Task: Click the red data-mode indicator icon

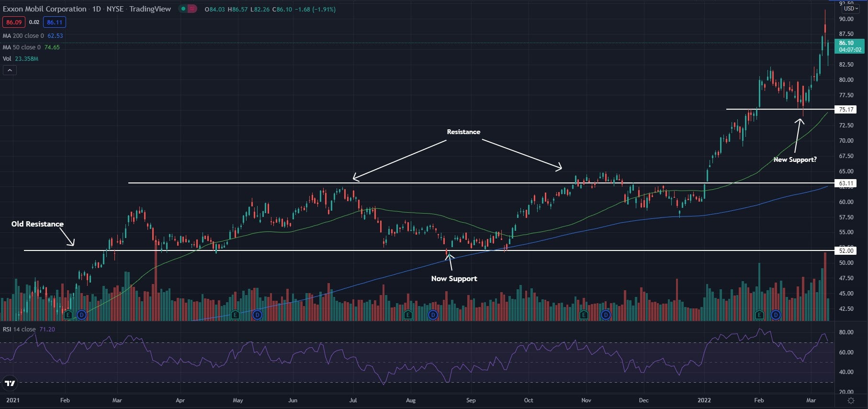Action: (192, 9)
